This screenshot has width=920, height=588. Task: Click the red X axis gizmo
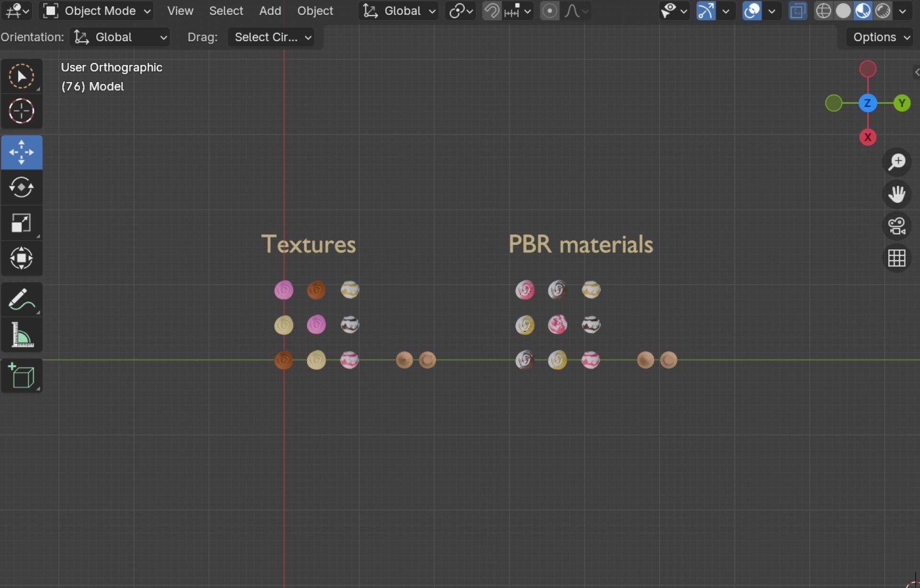pos(868,138)
